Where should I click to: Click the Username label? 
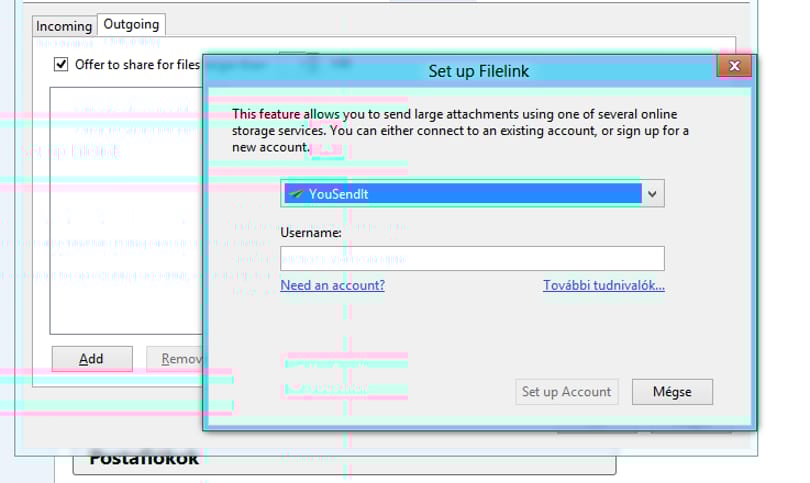311,233
